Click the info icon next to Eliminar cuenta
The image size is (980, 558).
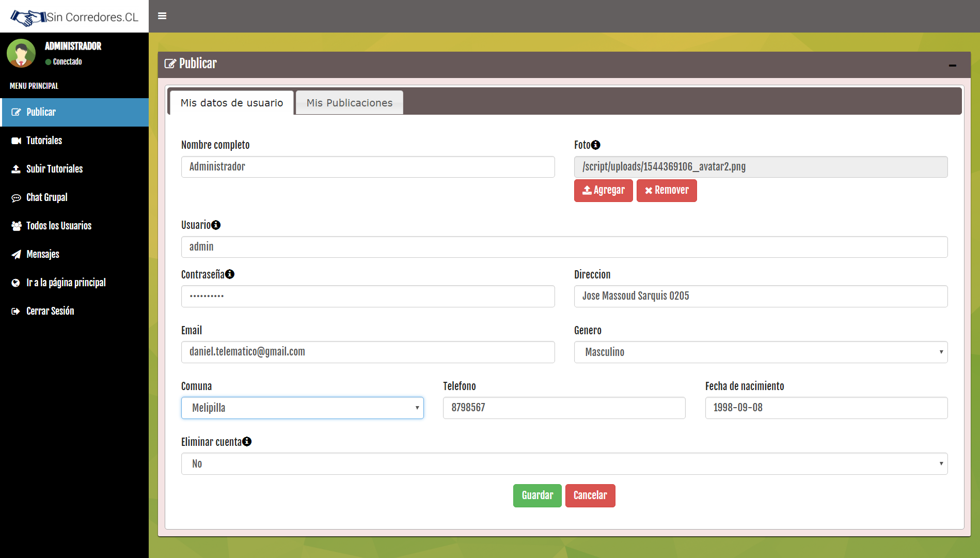pyautogui.click(x=247, y=442)
